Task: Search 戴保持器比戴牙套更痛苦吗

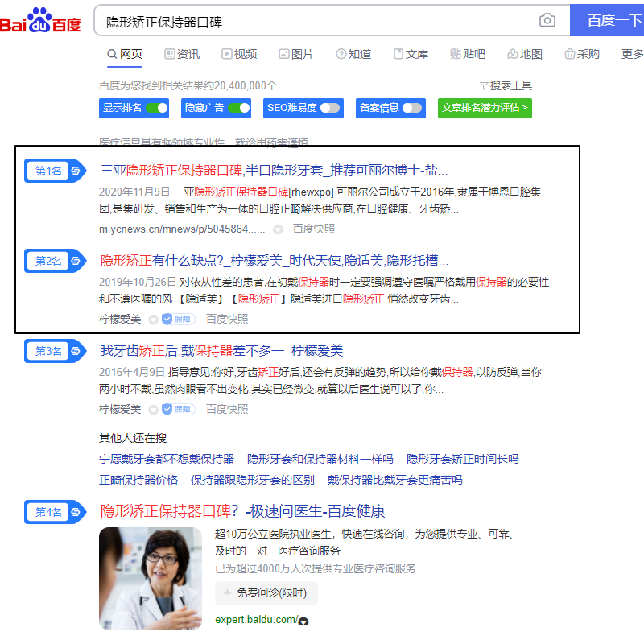Action: pyautogui.click(x=394, y=480)
